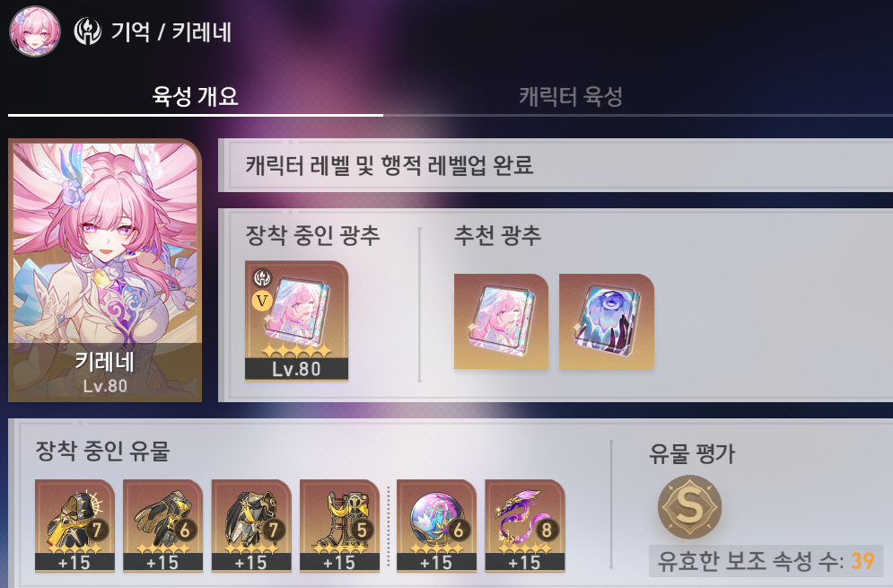The image size is (893, 588).
Task: Open the head relic with badge 7
Action: pyautogui.click(x=74, y=525)
